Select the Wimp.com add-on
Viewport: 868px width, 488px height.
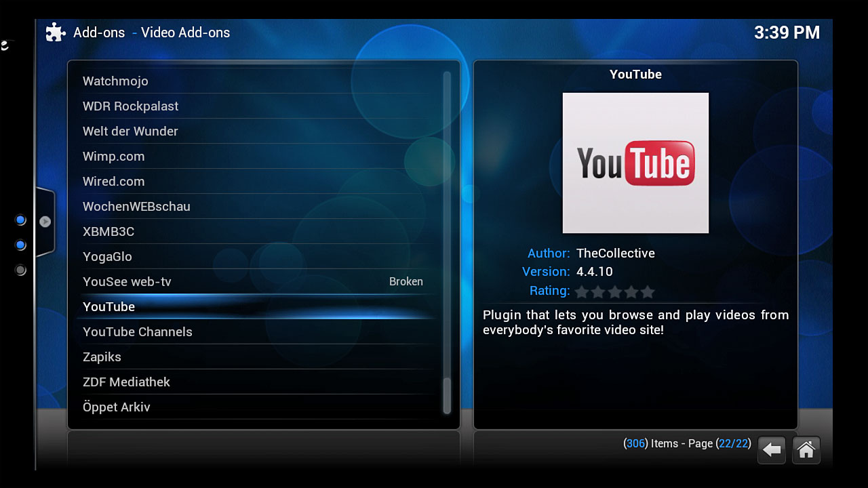tap(256, 156)
